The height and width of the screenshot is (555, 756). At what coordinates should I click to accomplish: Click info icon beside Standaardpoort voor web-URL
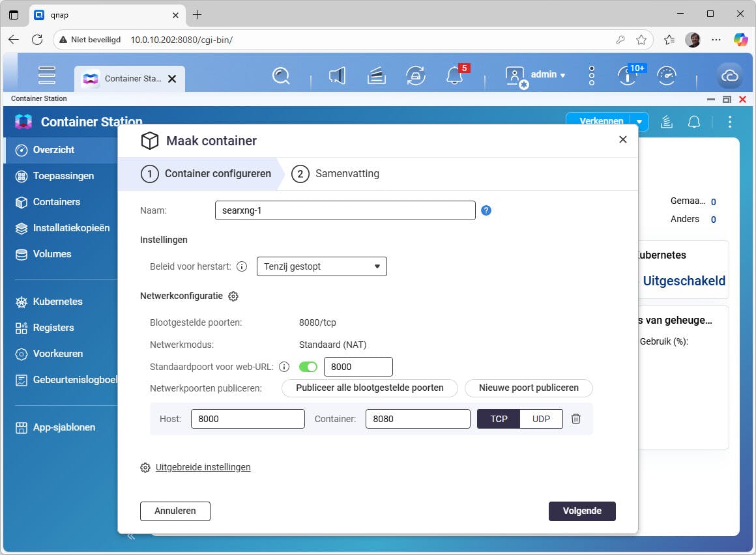point(284,367)
